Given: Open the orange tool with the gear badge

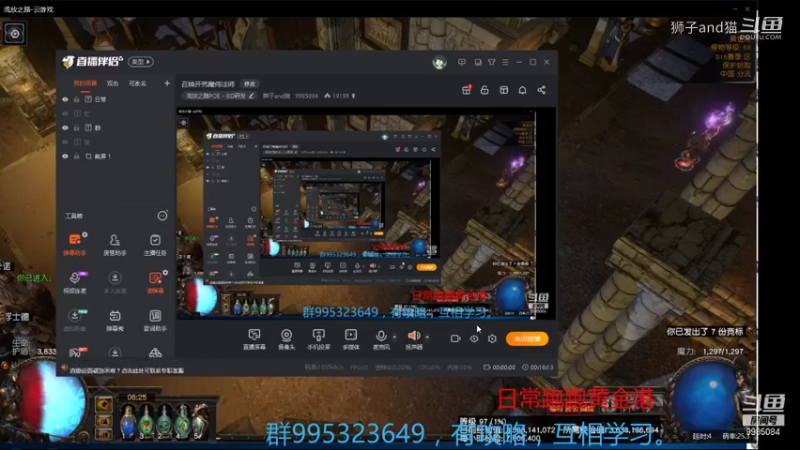Looking at the screenshot, I should tap(155, 282).
